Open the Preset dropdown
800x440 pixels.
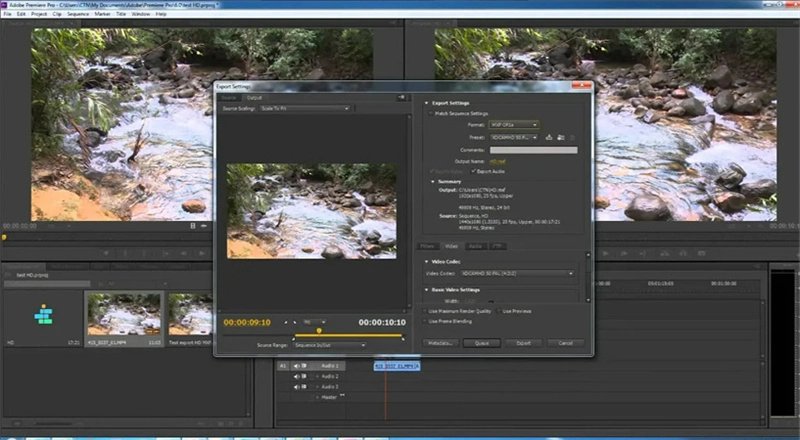tap(514, 137)
